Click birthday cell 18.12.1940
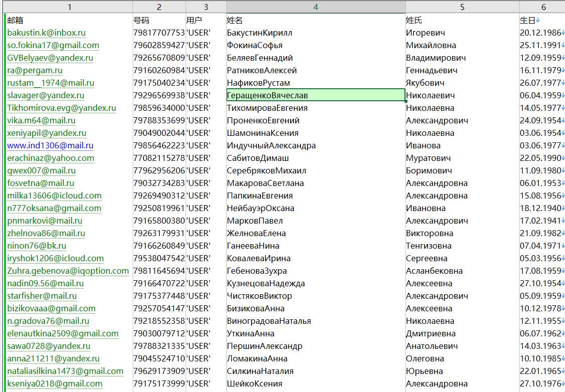The height and width of the screenshot is (392, 565). coord(542,208)
